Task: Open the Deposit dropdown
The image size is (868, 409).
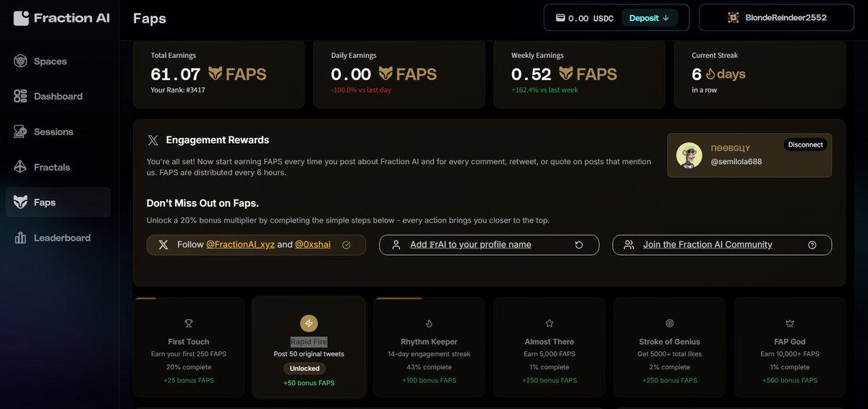Action: [649, 18]
